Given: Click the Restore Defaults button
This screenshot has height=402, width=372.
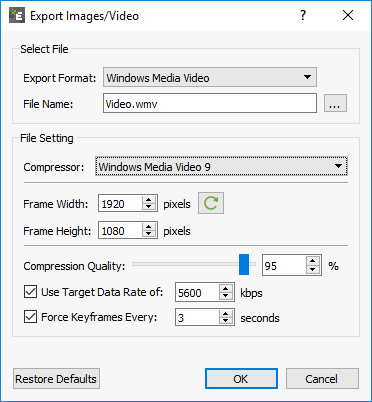Looking at the screenshot, I should point(56,379).
